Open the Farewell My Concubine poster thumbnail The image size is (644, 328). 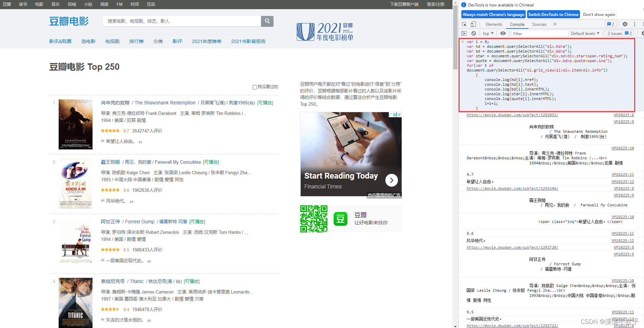pyautogui.click(x=76, y=184)
